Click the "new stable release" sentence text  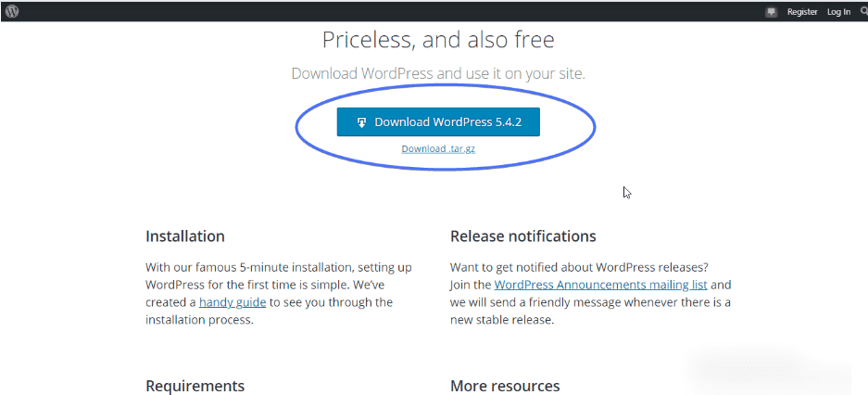(x=501, y=320)
